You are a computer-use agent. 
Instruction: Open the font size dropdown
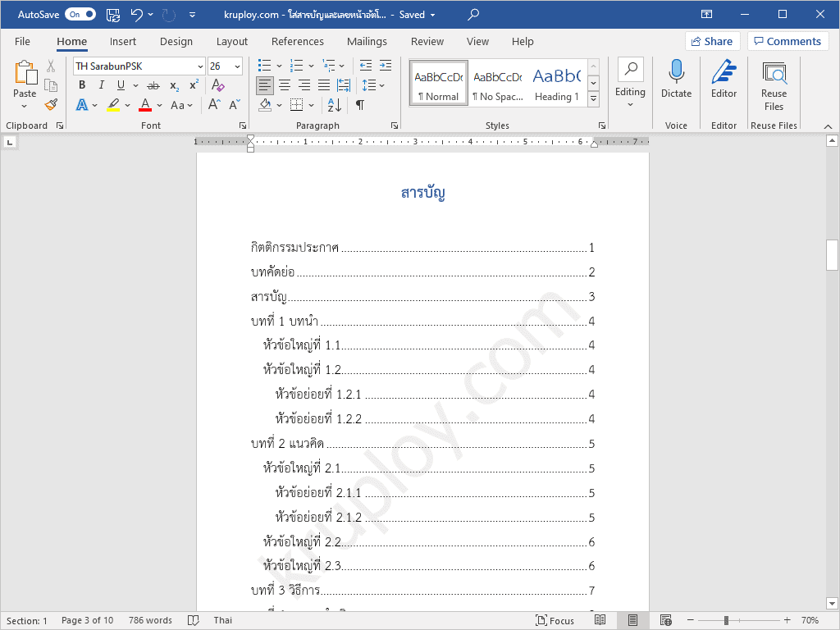tap(238, 66)
